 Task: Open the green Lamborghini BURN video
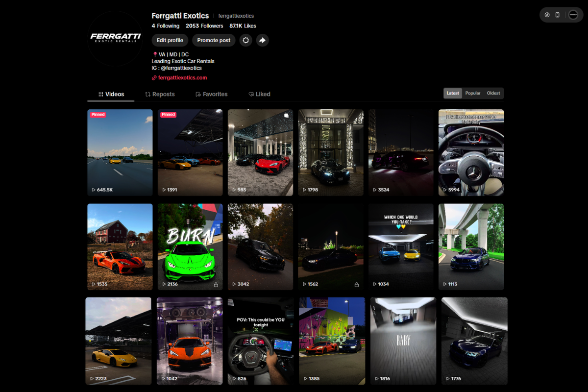[x=190, y=247]
